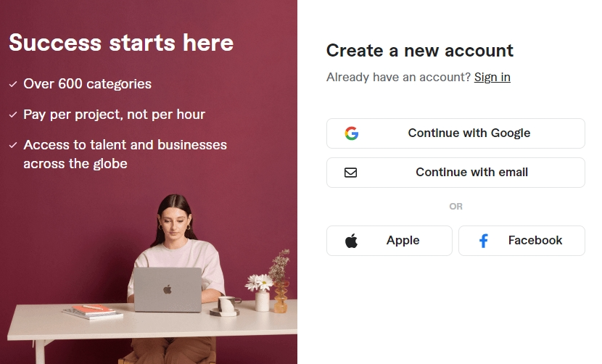Click the Google logo icon
602x364 pixels.
pos(351,133)
